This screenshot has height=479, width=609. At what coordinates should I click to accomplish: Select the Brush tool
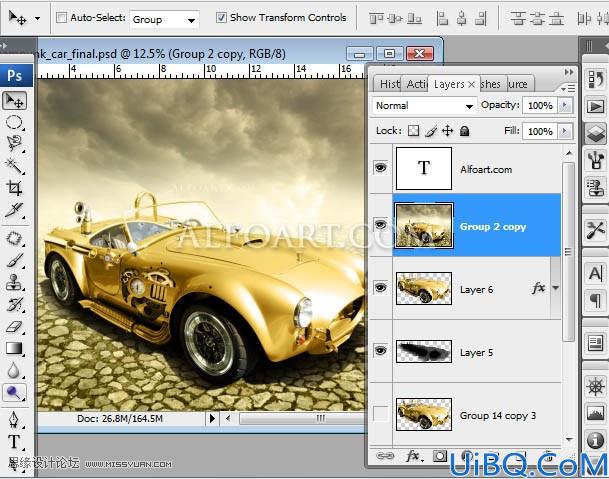coord(15,260)
